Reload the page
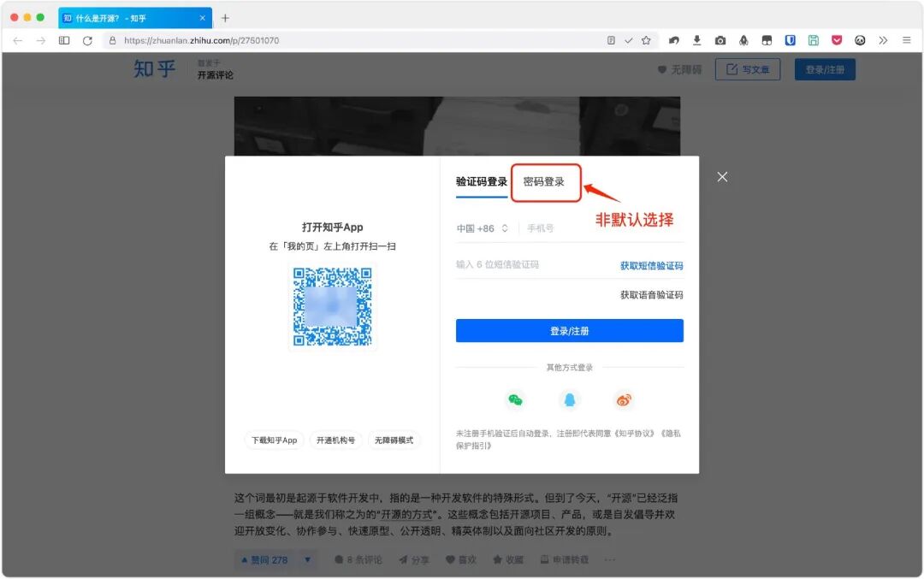 (87, 41)
